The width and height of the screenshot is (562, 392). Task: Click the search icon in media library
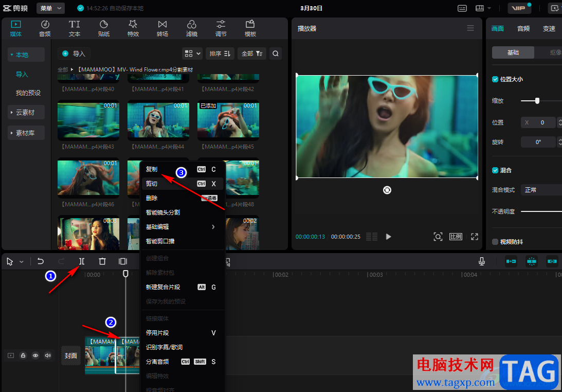(x=276, y=54)
